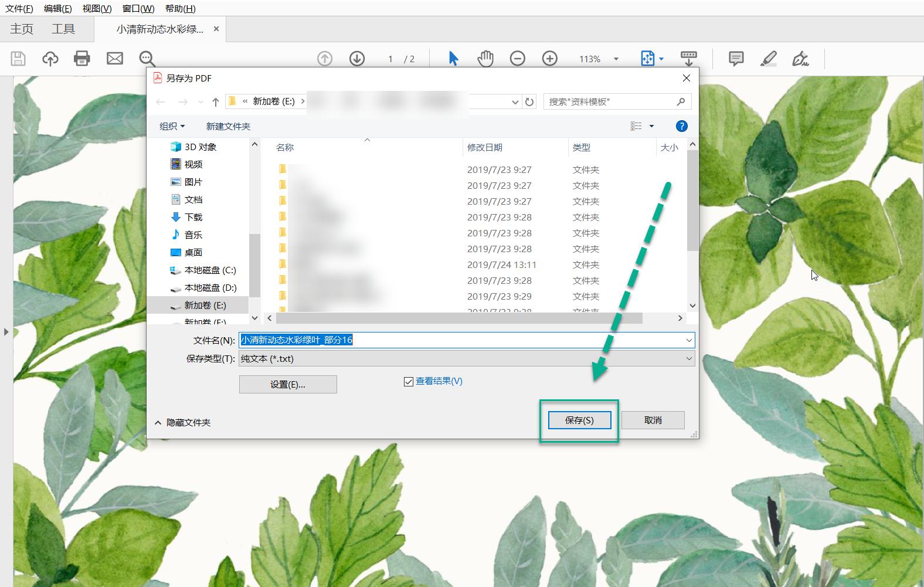The width and height of the screenshot is (924, 587).
Task: Open the 文件名 dropdown arrow
Action: point(689,340)
